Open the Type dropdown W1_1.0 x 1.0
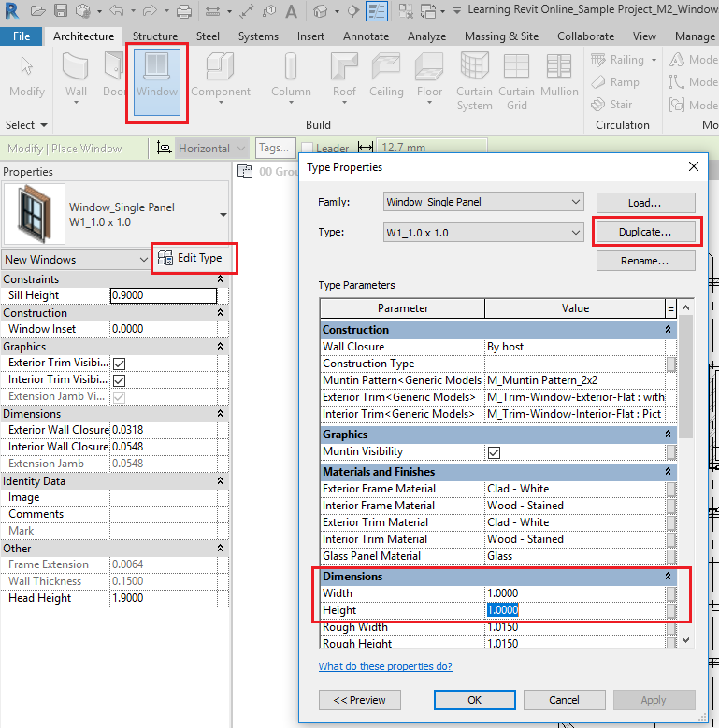The height and width of the screenshot is (728, 719). click(483, 232)
